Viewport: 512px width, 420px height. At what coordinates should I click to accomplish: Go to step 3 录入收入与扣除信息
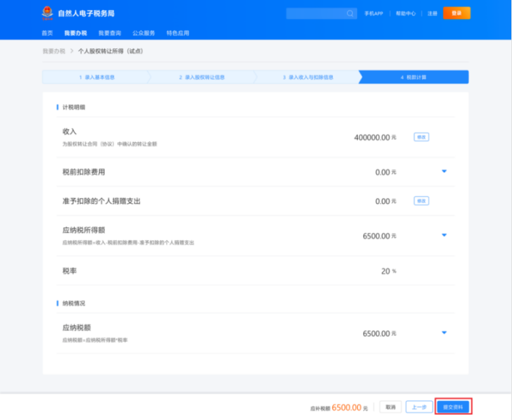308,77
